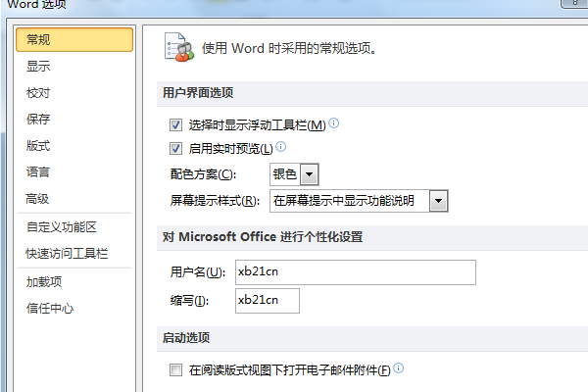Click the 启动选项 section heading

click(x=186, y=337)
